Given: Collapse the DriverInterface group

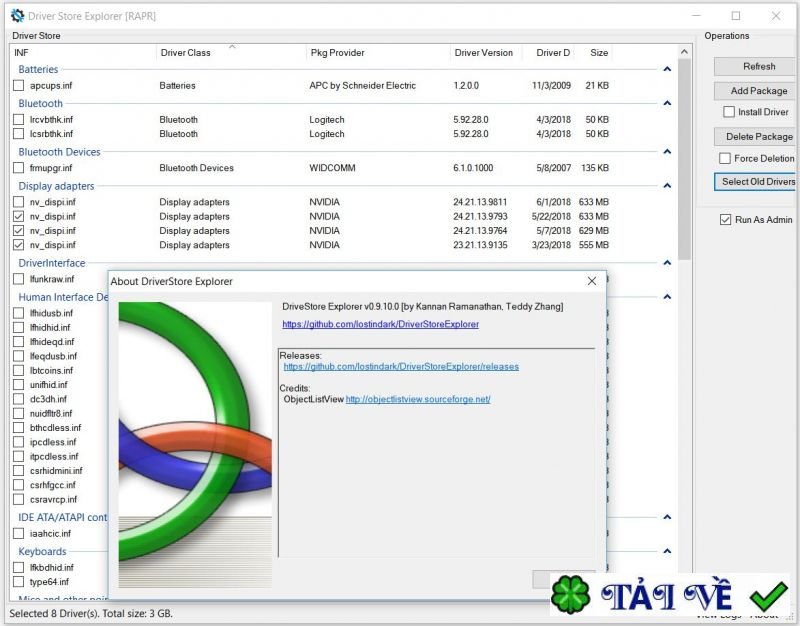Looking at the screenshot, I should (667, 263).
